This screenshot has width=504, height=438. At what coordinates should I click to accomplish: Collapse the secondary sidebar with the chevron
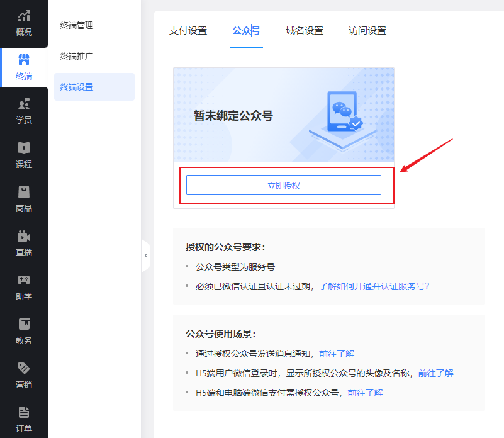point(146,255)
